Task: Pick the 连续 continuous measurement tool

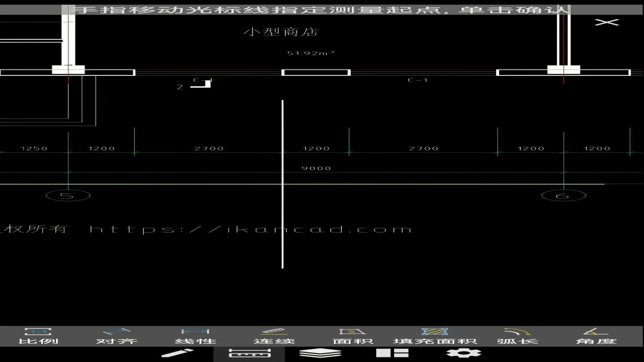Action: click(x=274, y=336)
